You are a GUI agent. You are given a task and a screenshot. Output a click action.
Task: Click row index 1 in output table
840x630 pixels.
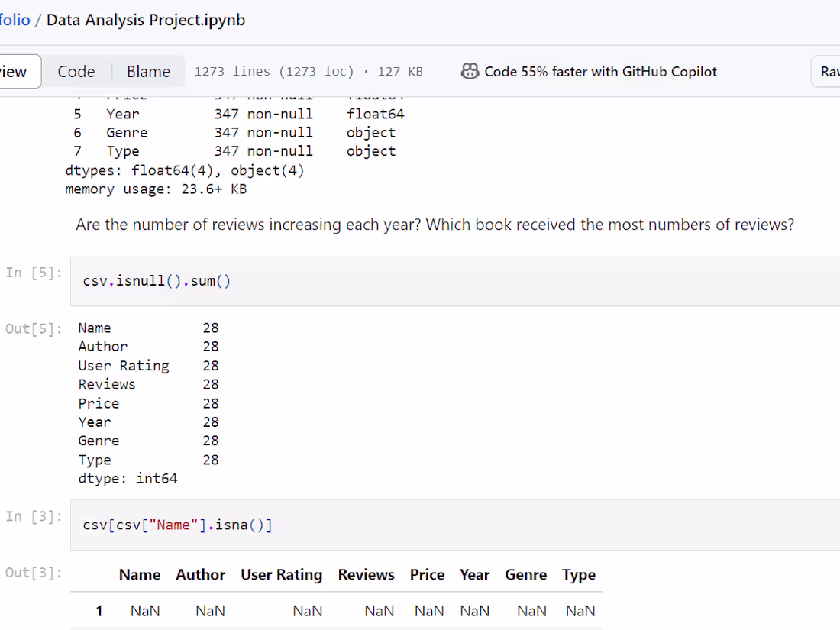[x=99, y=610]
